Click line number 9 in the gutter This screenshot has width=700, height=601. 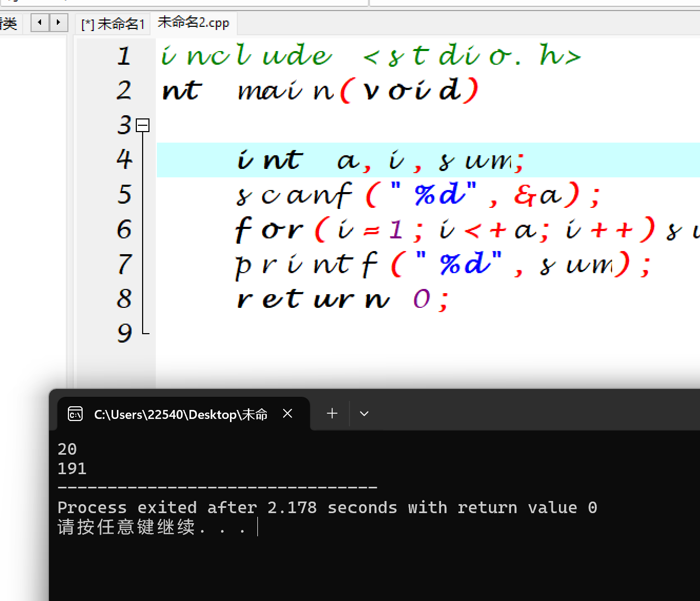(124, 333)
